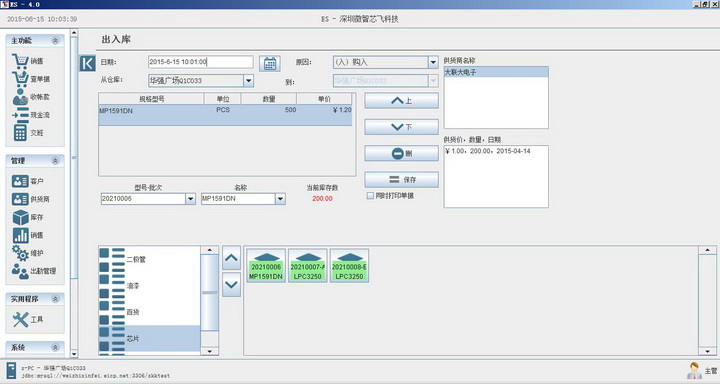Screen dimensions: 720x384
Task: Click the server icon in status bar
Action: [x=11, y=370]
